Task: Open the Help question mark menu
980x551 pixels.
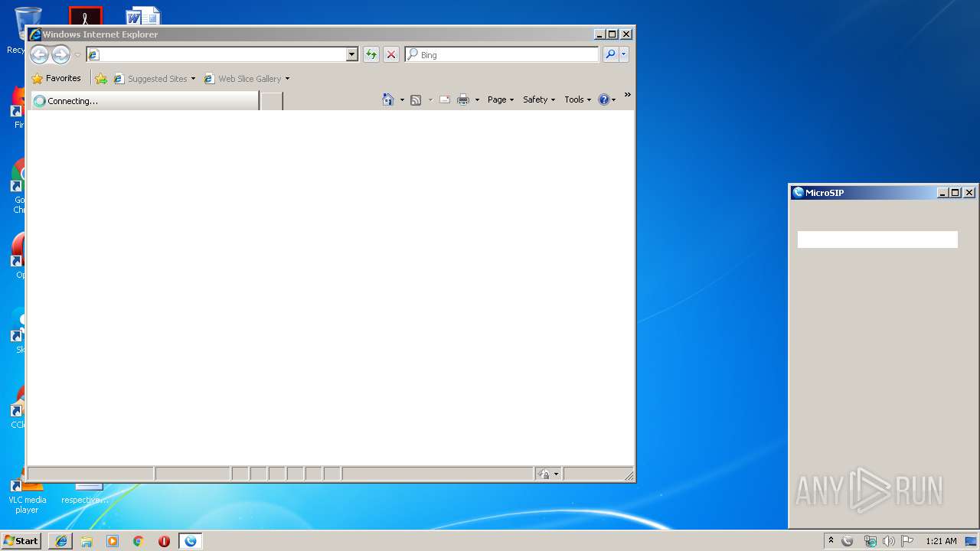Action: click(607, 99)
